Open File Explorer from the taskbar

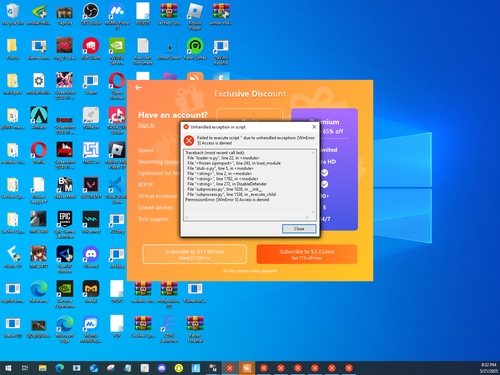coord(42,368)
